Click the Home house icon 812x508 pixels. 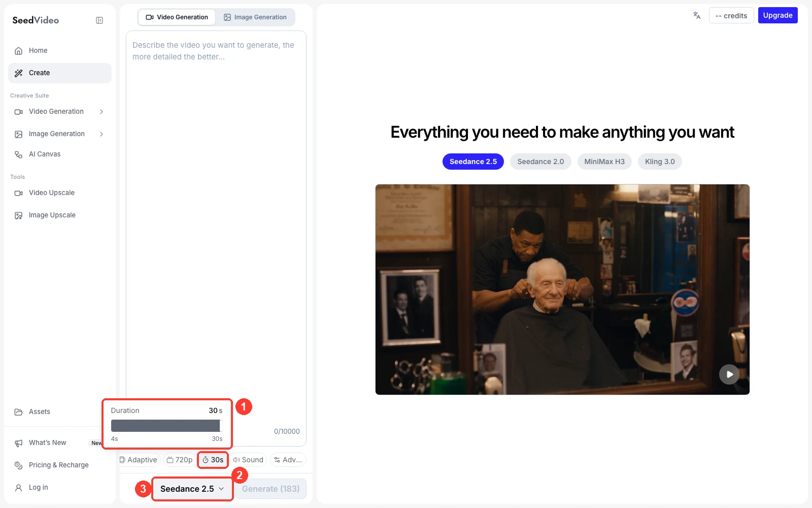[19, 51]
